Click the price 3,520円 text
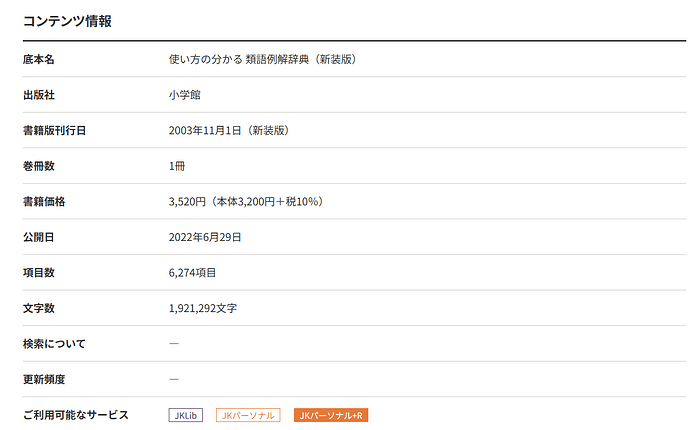Screen dimensions: 690x430 (187, 202)
